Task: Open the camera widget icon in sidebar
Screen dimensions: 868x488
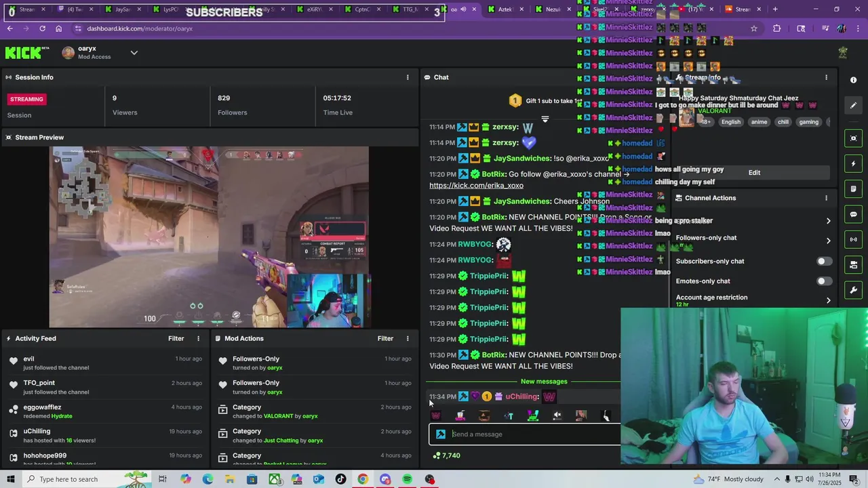Action: tap(853, 264)
